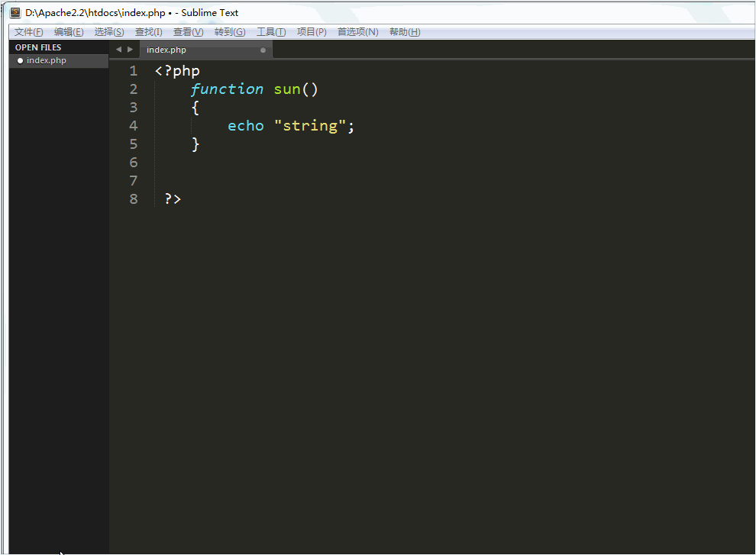Click line number 6 in the gutter

pyautogui.click(x=134, y=163)
